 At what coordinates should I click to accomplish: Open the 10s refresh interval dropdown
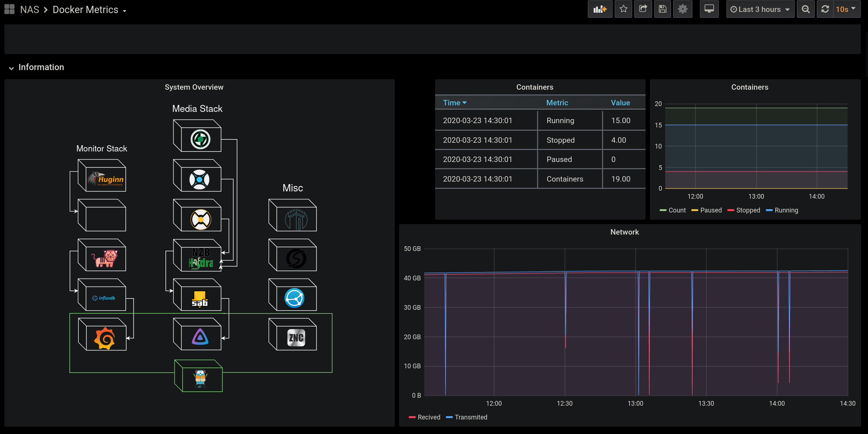coord(847,9)
